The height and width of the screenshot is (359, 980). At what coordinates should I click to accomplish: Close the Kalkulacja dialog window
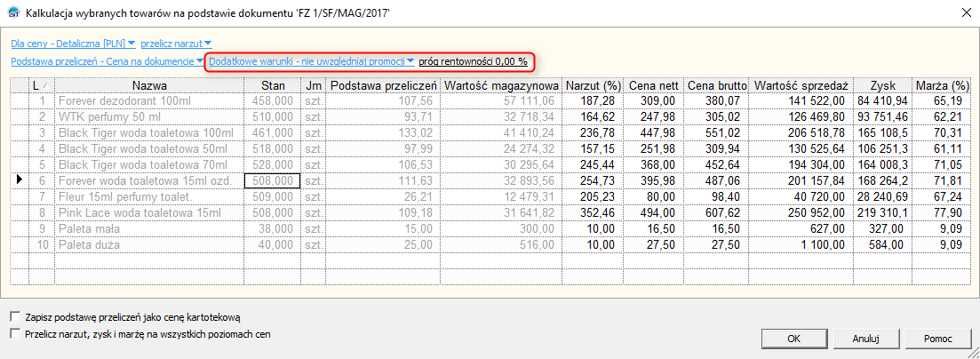point(967,12)
